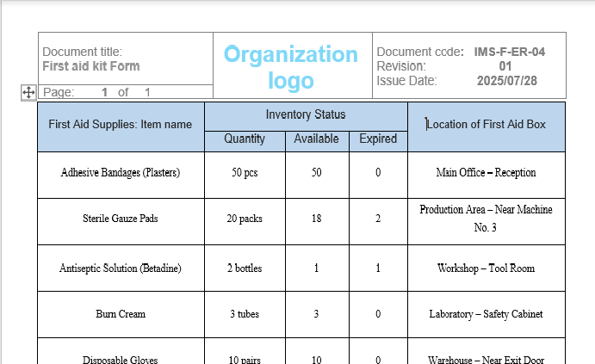Place cursor in Location of First Aid Box header

click(487, 125)
